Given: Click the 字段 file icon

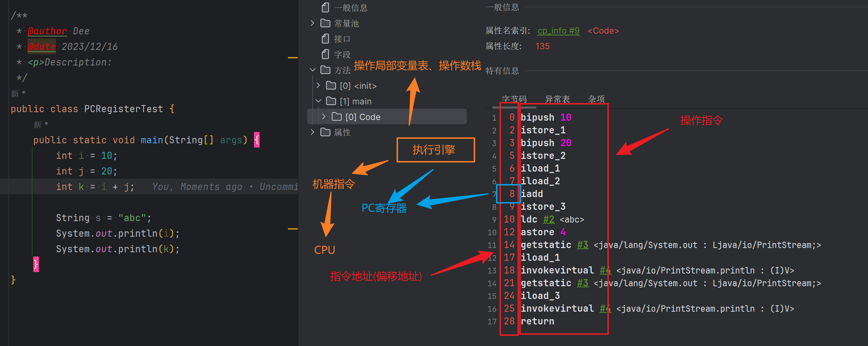Looking at the screenshot, I should pyautogui.click(x=325, y=54).
